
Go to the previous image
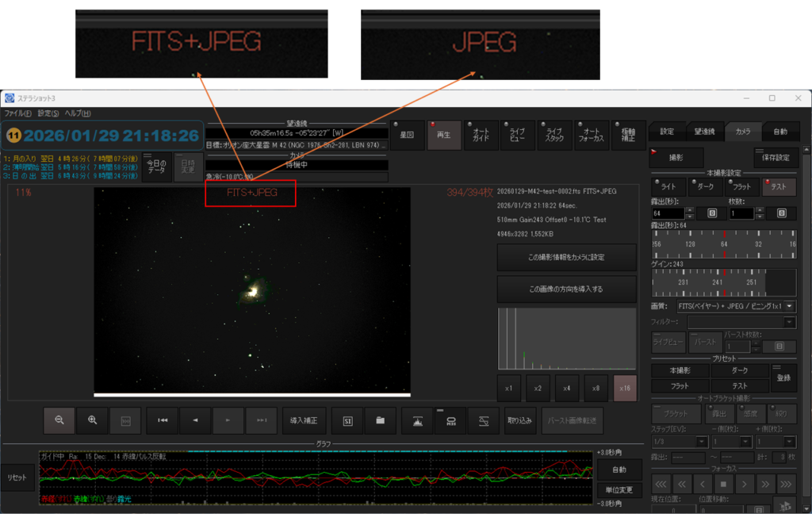coord(195,420)
